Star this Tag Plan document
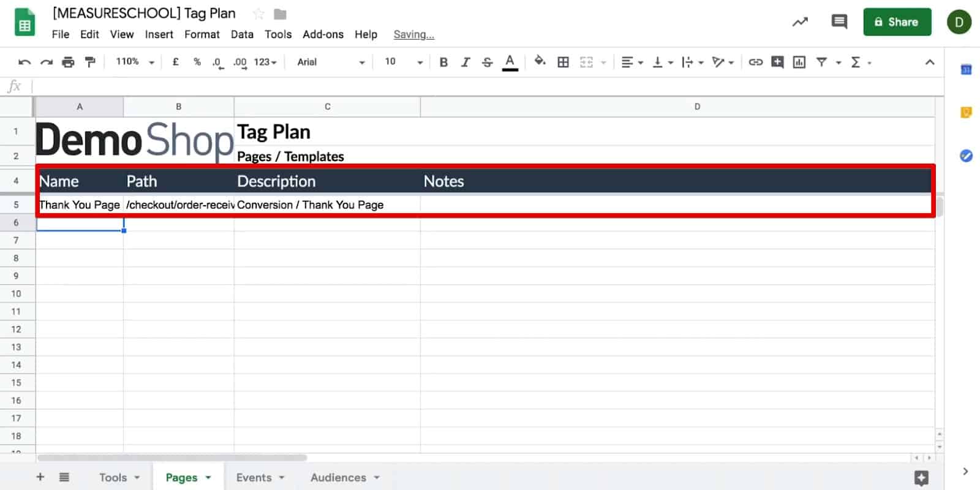The width and height of the screenshot is (980, 490). point(258,13)
